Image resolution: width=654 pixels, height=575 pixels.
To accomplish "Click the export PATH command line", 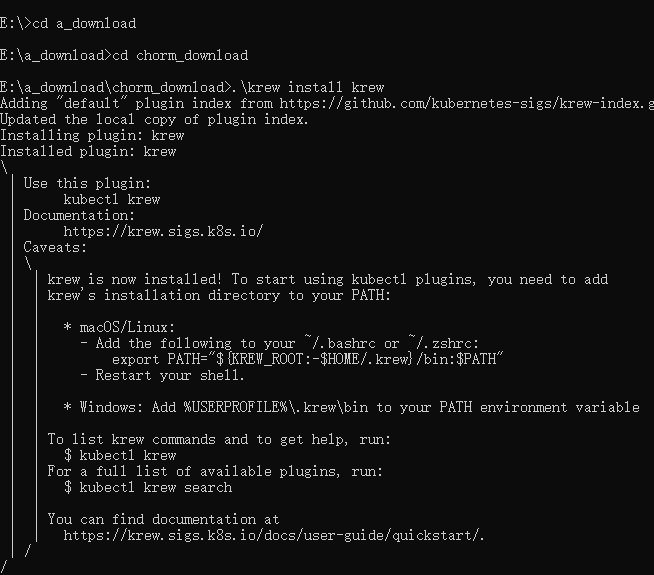I will pyautogui.click(x=308, y=359).
